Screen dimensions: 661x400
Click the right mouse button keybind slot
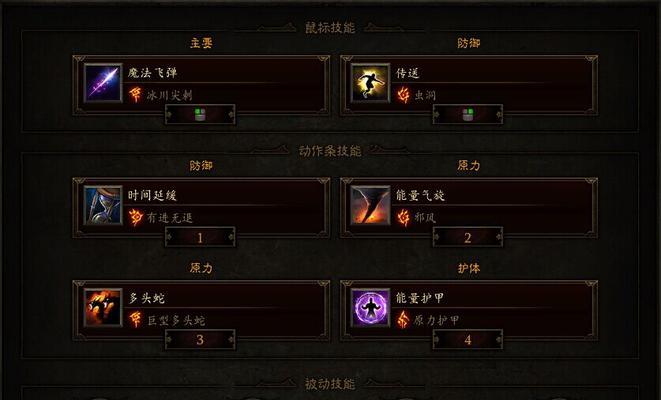pos(468,114)
